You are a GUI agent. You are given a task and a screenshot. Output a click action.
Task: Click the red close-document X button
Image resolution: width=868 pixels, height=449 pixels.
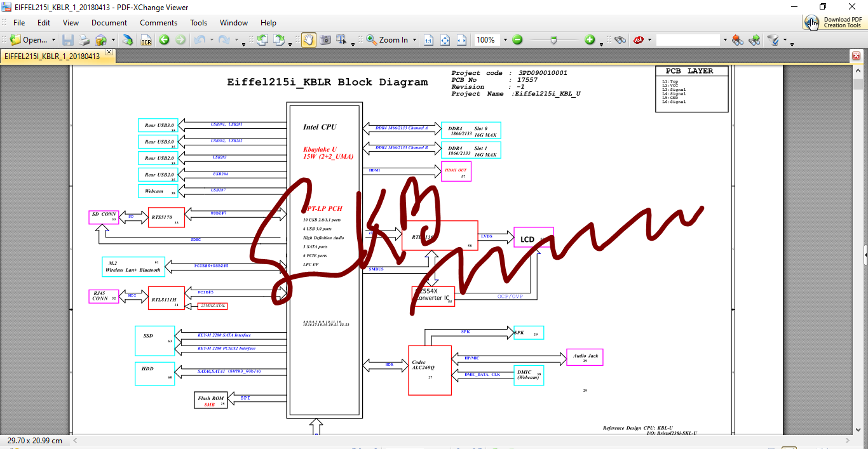(856, 57)
